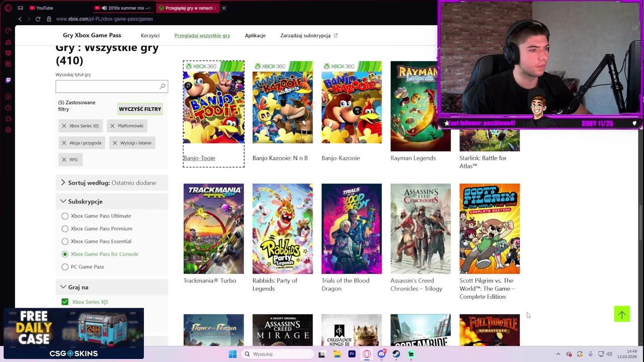The image size is (644, 362).
Task: Select PC Game Pass radio button
Action: coord(65,267)
